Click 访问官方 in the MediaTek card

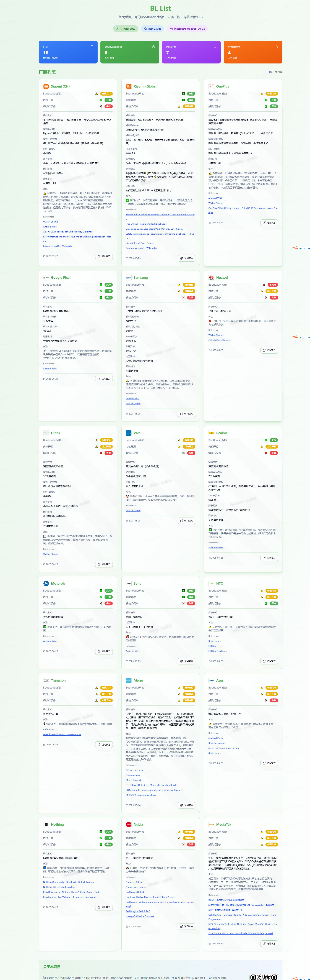click(x=269, y=943)
